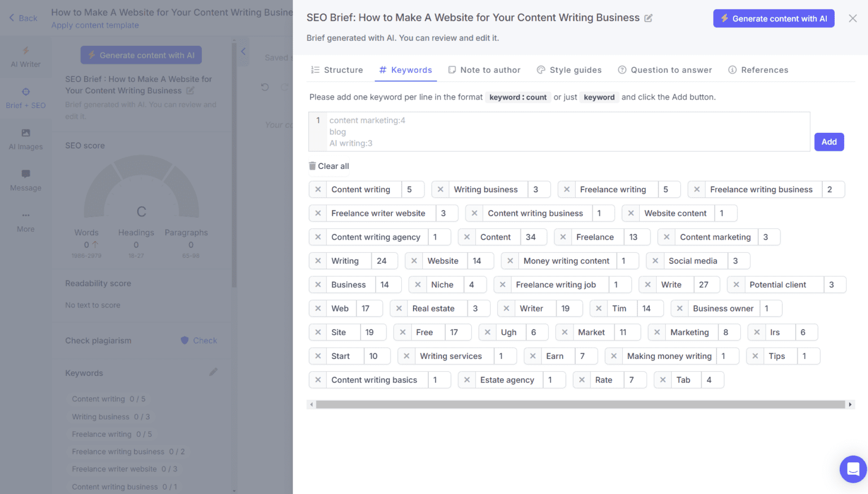
Task: Open the Message panel from the sidebar
Action: (25, 180)
